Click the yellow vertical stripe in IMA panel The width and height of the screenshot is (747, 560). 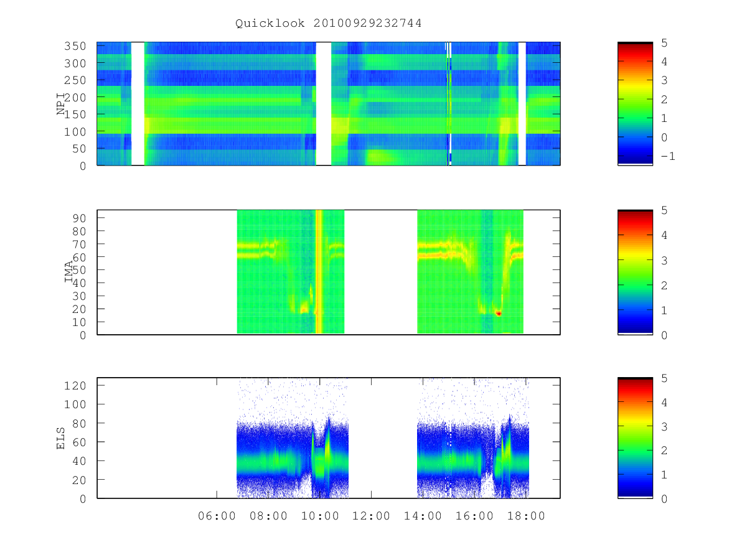tap(319, 272)
